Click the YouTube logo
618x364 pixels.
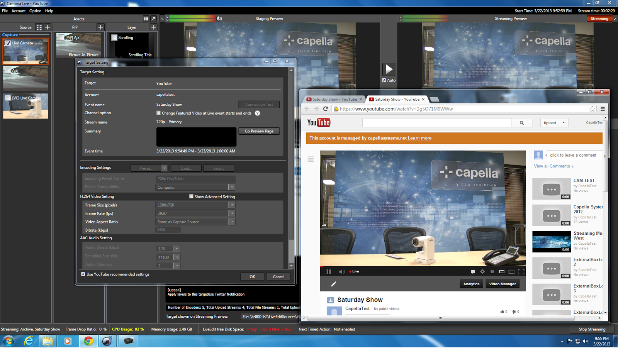pos(319,123)
